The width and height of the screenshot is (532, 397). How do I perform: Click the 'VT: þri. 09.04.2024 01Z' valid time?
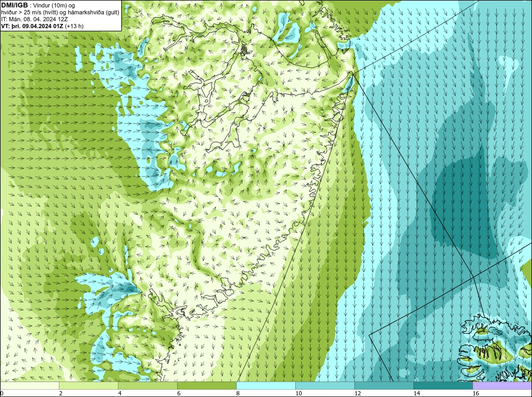[x=32, y=26]
